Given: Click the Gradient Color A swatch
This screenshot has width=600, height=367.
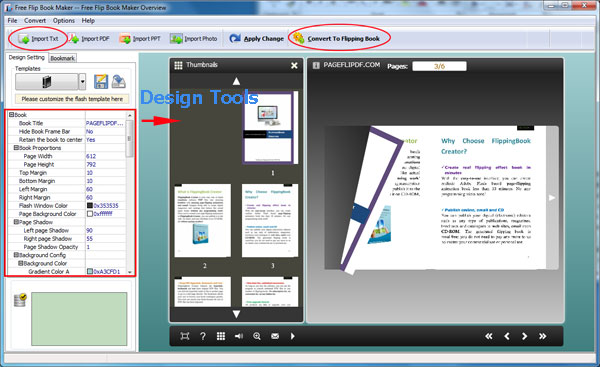Looking at the screenshot, I should point(90,271).
